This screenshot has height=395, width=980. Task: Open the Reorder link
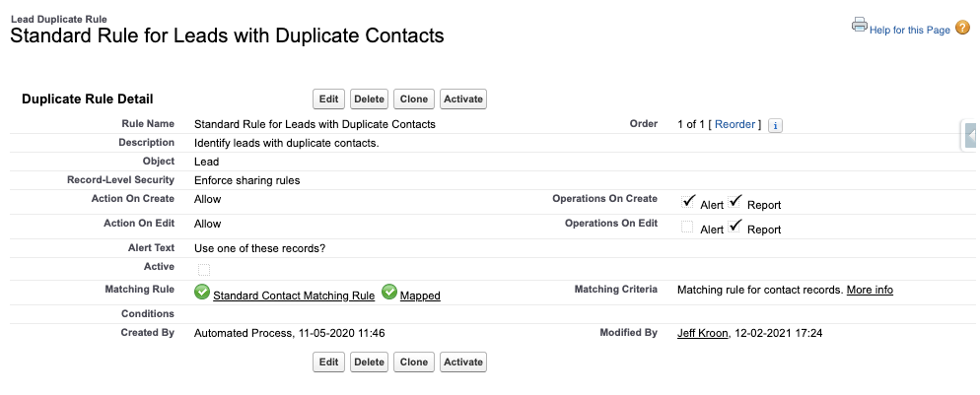(735, 125)
